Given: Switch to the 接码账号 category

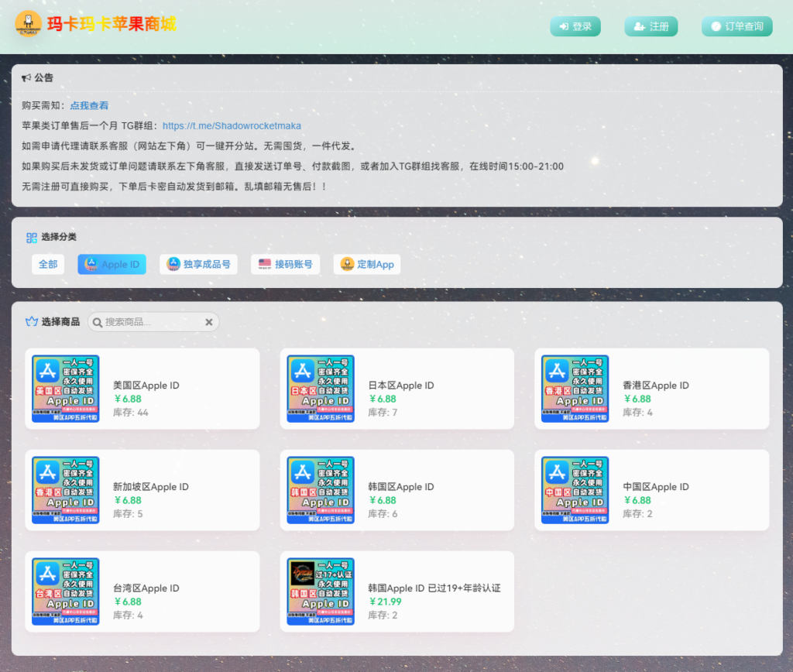Looking at the screenshot, I should click(x=285, y=265).
